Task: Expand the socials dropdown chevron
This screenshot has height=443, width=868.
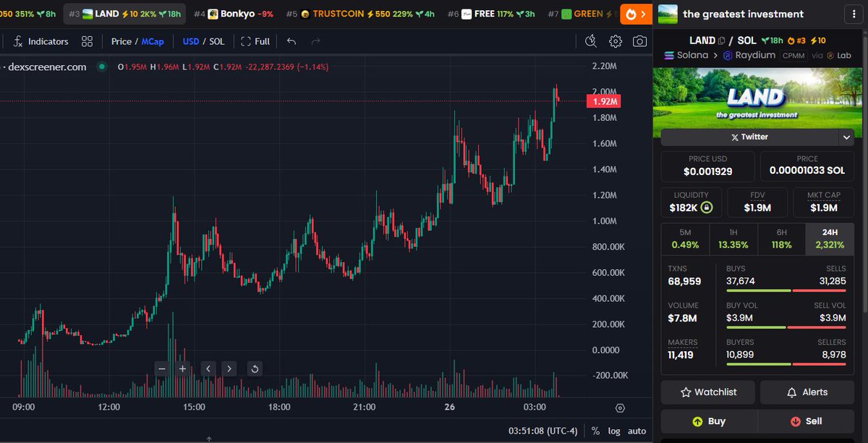Action: (847, 137)
